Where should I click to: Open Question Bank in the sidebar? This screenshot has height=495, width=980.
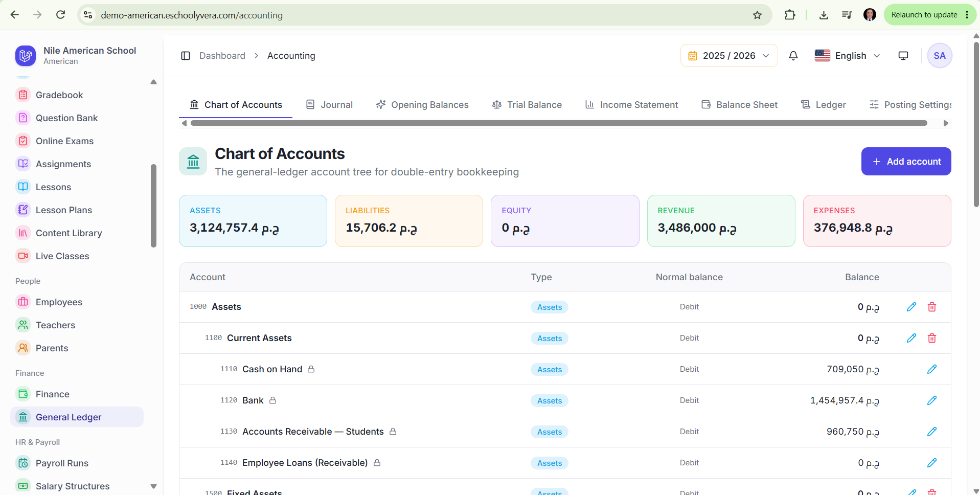pyautogui.click(x=77, y=118)
